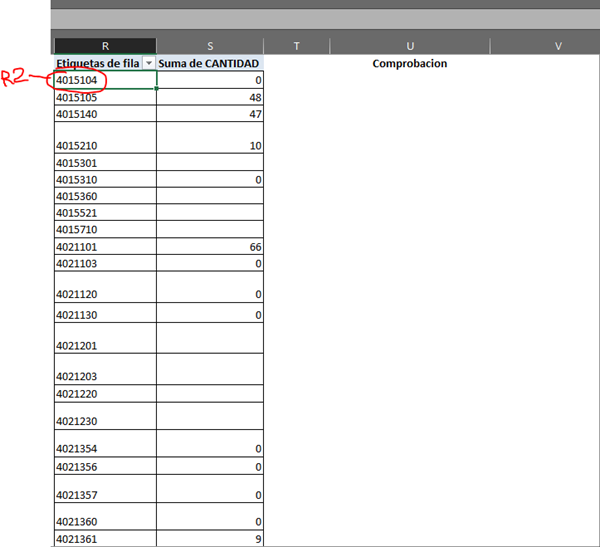Select cell containing 4021230
The height and width of the screenshot is (547, 600).
click(x=105, y=416)
